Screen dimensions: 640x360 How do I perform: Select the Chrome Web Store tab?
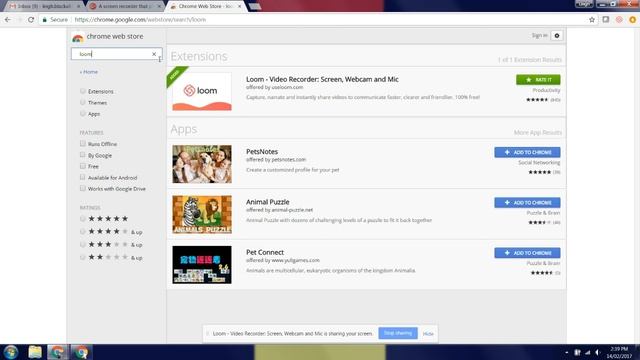[204, 6]
